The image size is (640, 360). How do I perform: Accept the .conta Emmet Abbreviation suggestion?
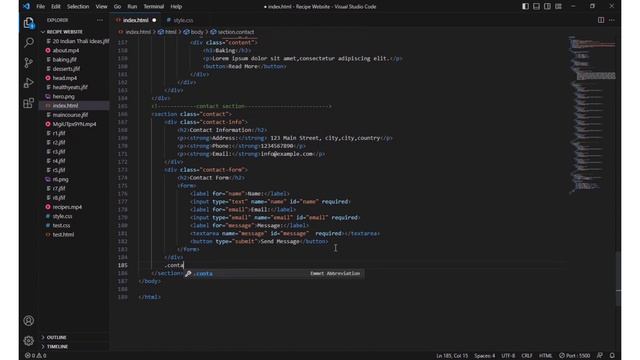click(273, 273)
